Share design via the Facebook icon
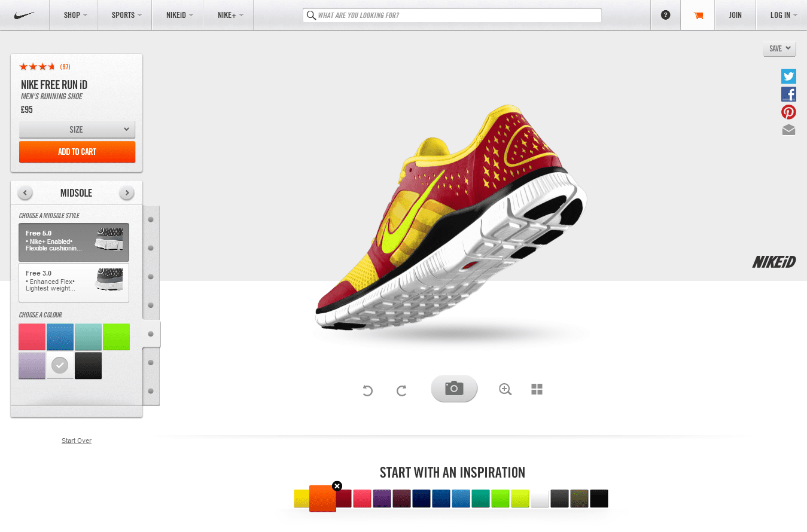This screenshot has height=532, width=807. point(788,94)
